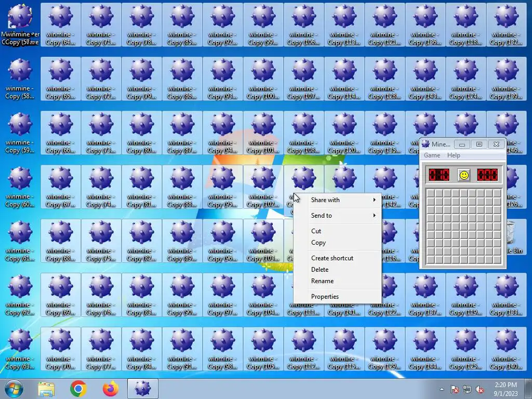Select the winmine - Copy (65) desktop icon

point(61,79)
